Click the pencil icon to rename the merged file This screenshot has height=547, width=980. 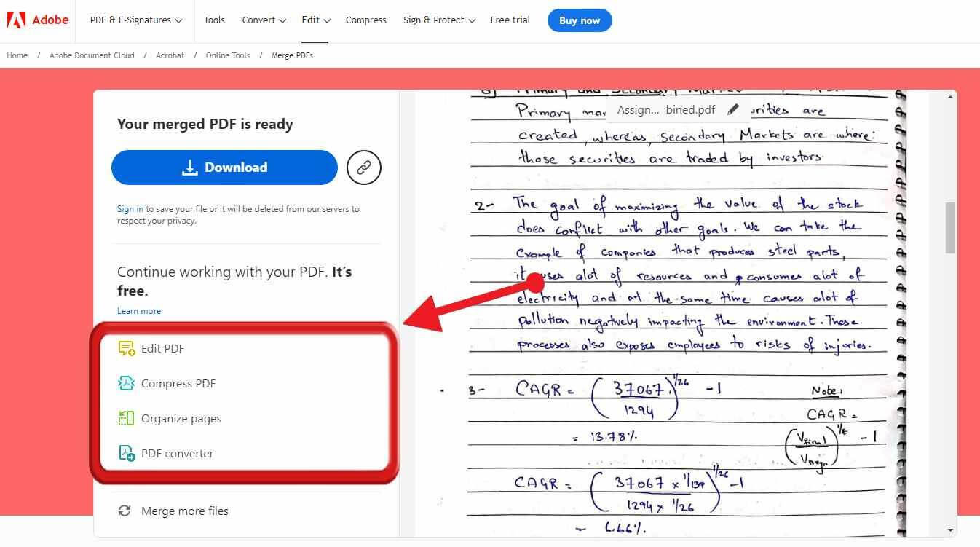[733, 109]
